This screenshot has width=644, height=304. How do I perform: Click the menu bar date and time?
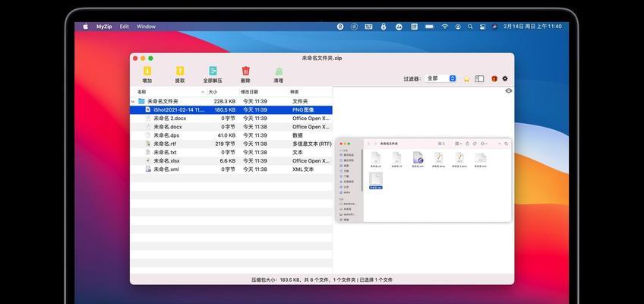(x=532, y=27)
